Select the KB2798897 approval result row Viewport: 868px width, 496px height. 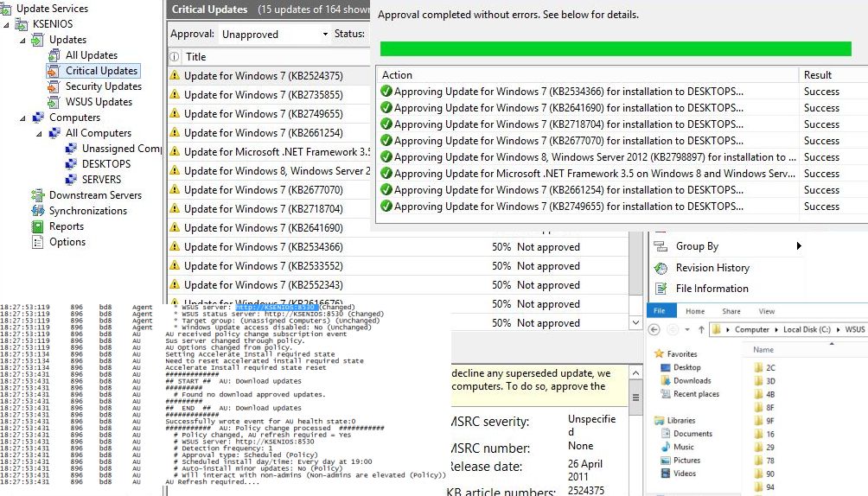pyautogui.click(x=622, y=157)
